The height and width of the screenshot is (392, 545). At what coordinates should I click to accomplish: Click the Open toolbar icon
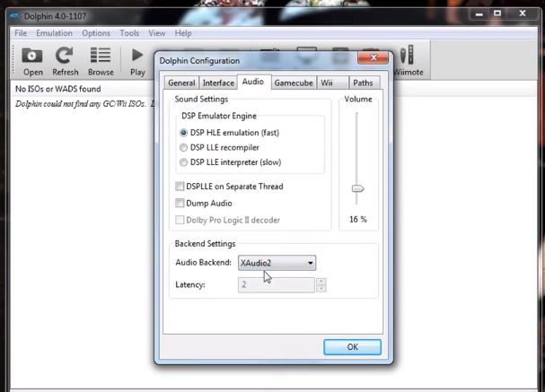[32, 62]
